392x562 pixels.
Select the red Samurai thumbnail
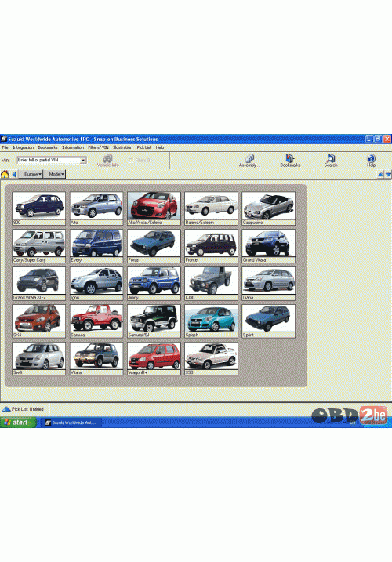96,321
